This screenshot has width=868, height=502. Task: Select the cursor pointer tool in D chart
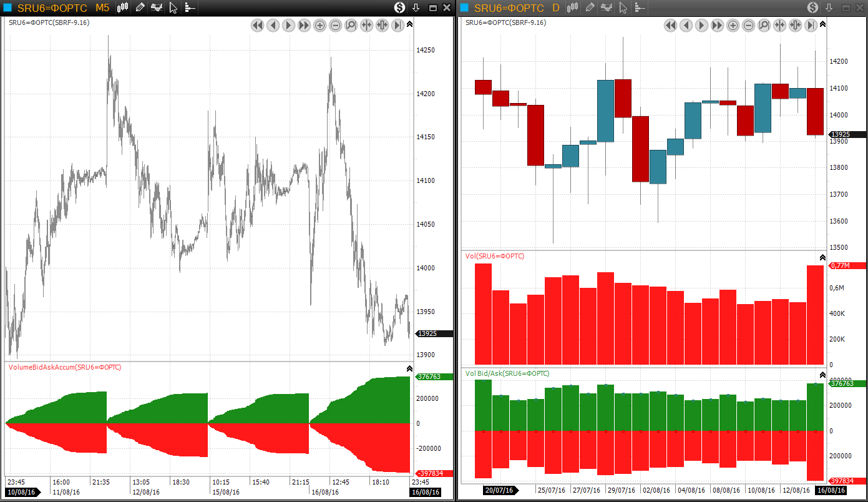622,7
